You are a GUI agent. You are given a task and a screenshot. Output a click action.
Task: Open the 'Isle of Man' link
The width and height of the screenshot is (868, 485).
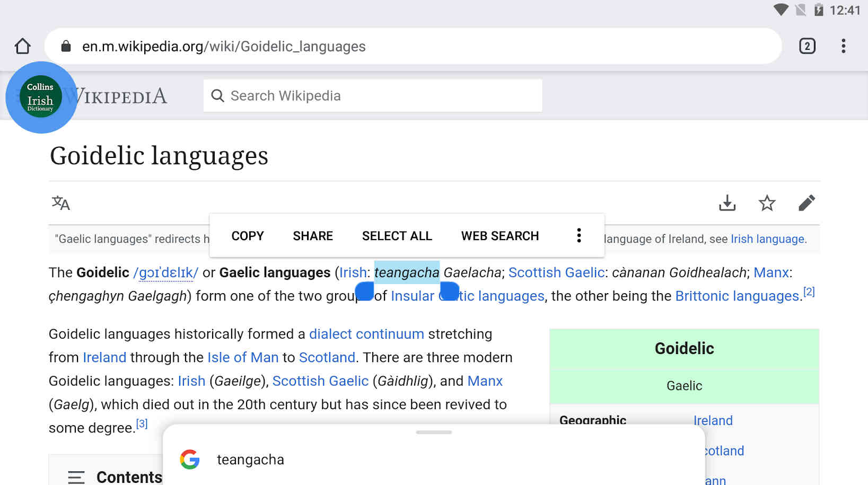243,357
